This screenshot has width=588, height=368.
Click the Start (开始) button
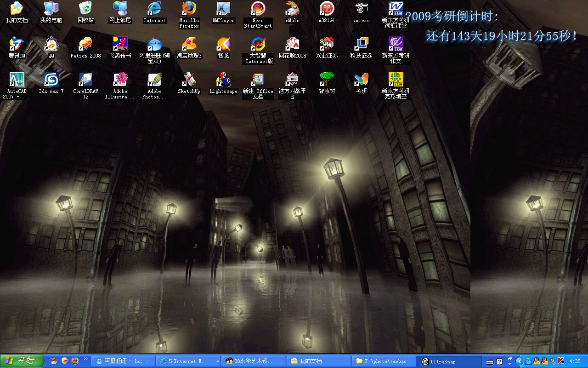point(22,361)
